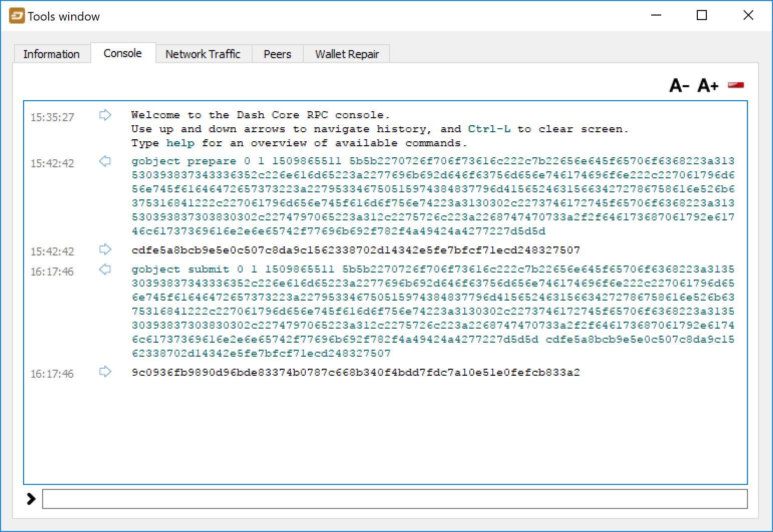Decrease console font size with A-
Screen dimensions: 773x532
point(679,86)
